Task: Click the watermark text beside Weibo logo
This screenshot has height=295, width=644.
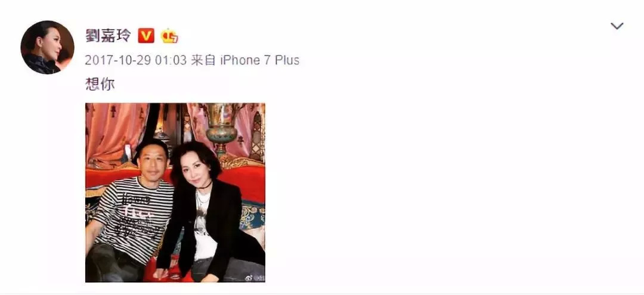Action: (x=259, y=278)
